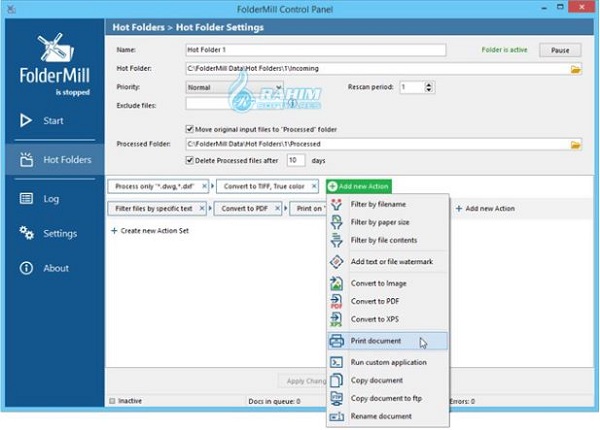Remove the Convert to TIFF action

314,186
